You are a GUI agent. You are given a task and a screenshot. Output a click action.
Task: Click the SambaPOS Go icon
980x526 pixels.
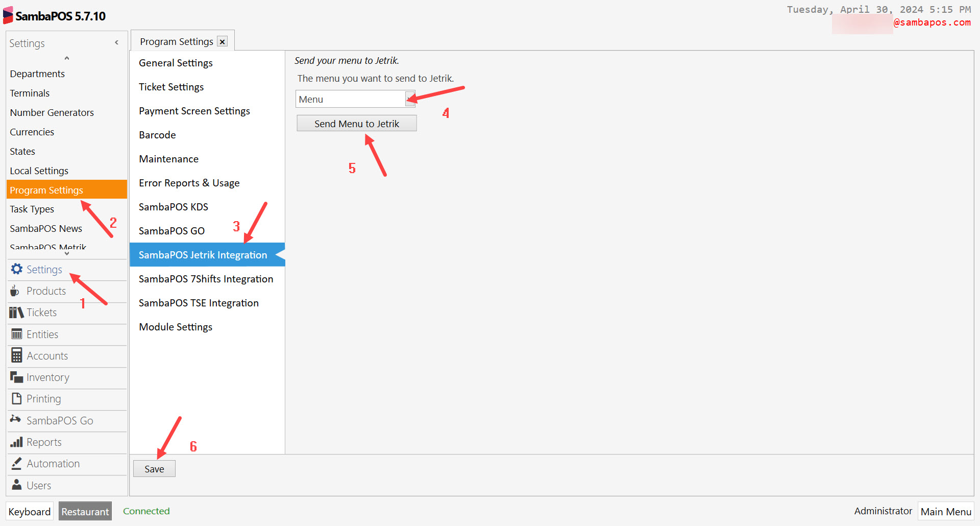(16, 420)
